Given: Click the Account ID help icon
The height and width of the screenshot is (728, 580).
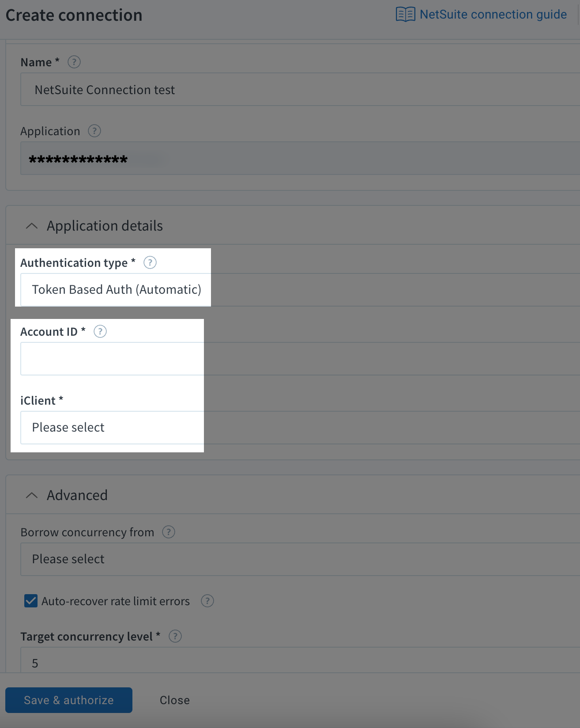Looking at the screenshot, I should (100, 331).
